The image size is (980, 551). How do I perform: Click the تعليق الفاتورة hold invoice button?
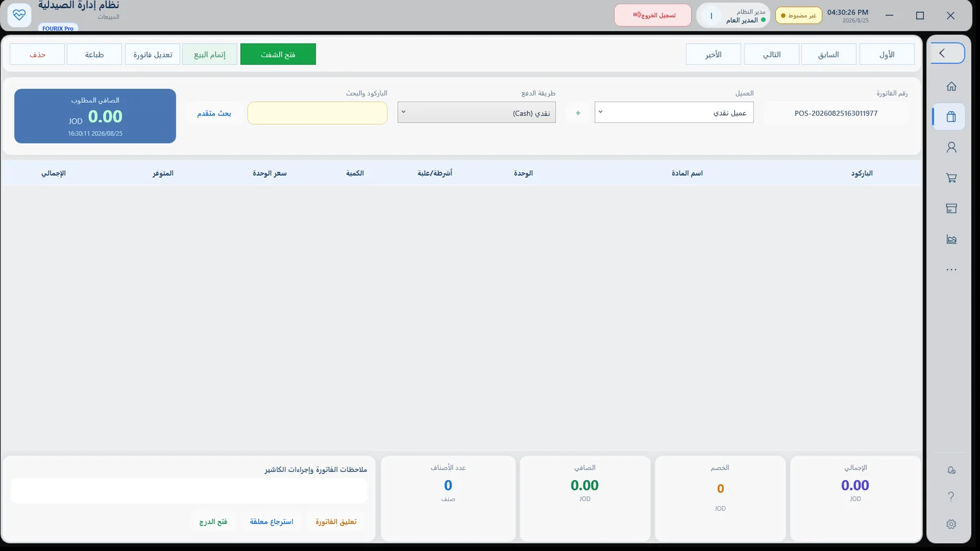(x=336, y=522)
